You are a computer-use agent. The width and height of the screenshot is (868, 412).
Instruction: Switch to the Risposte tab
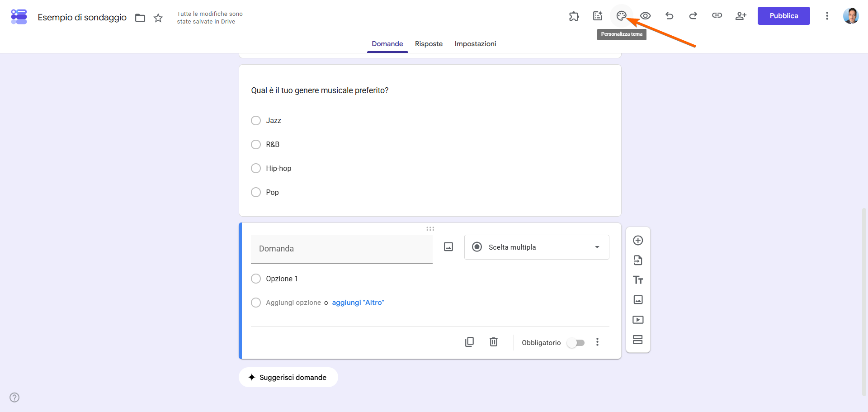[x=429, y=44]
